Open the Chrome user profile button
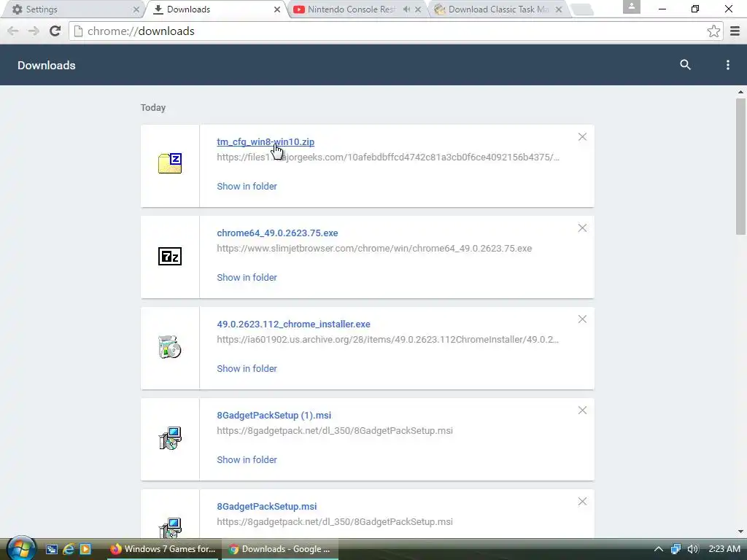The width and height of the screenshot is (747, 560). pyautogui.click(x=631, y=7)
